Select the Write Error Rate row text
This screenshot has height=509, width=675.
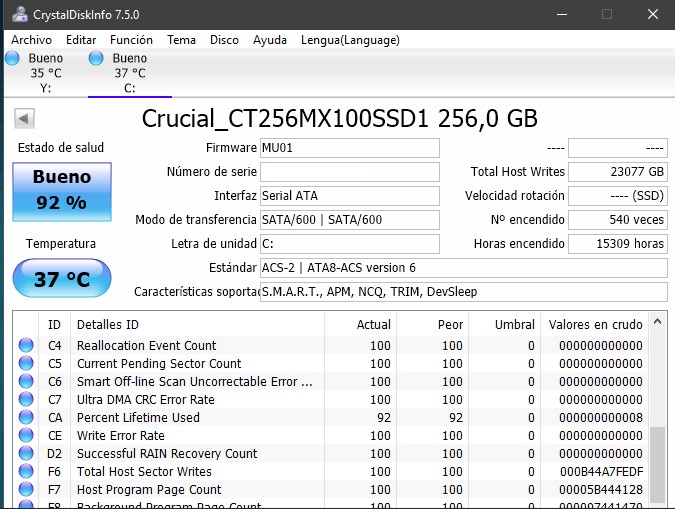click(121, 435)
